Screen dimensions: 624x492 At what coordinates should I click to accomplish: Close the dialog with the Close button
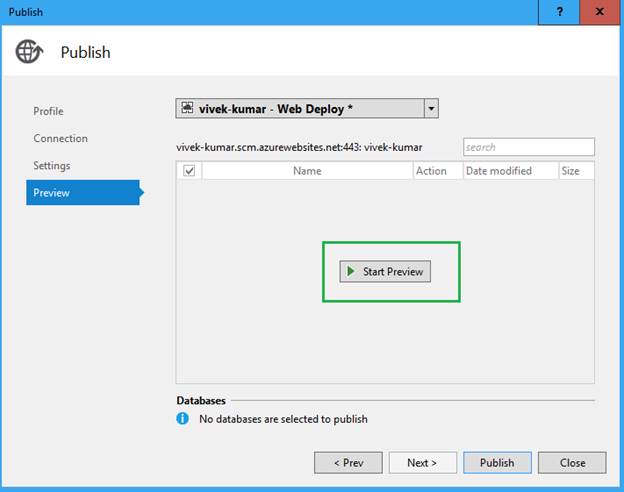(572, 463)
